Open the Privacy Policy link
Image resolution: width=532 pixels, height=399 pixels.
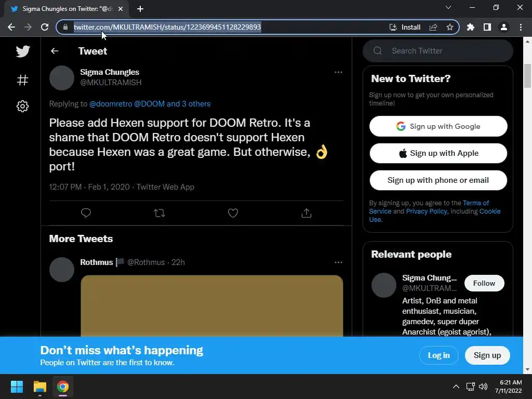coord(427,211)
